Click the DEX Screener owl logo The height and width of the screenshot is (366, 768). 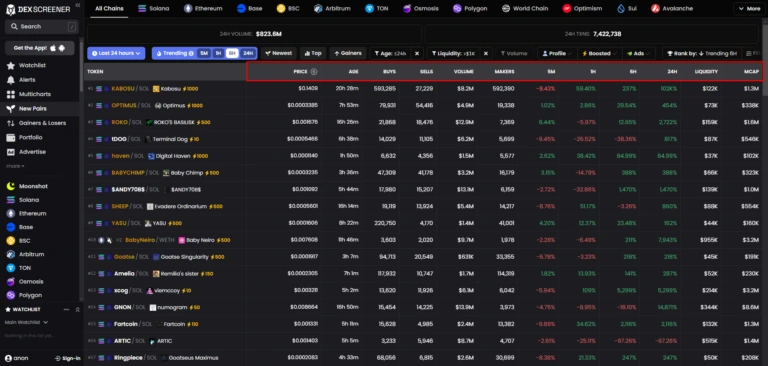11,9
